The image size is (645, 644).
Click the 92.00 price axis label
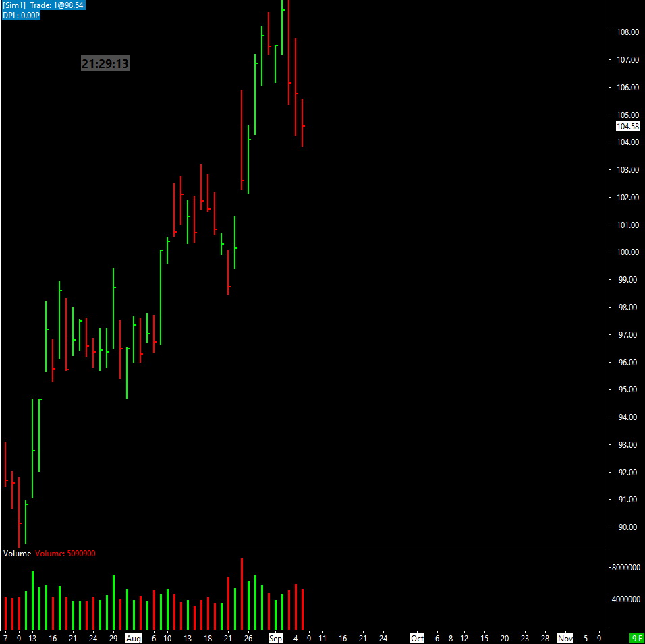[627, 473]
